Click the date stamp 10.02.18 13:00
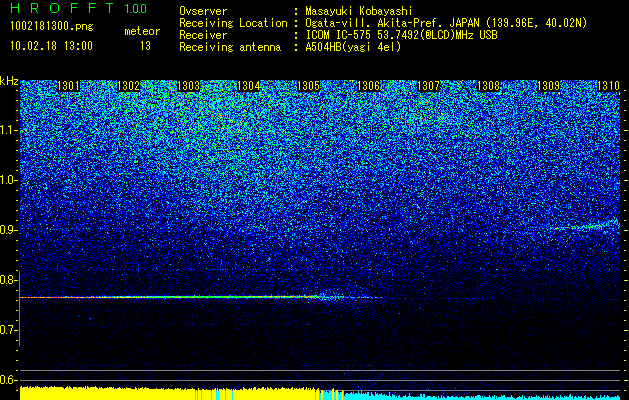This screenshot has width=629, height=400. point(51,46)
